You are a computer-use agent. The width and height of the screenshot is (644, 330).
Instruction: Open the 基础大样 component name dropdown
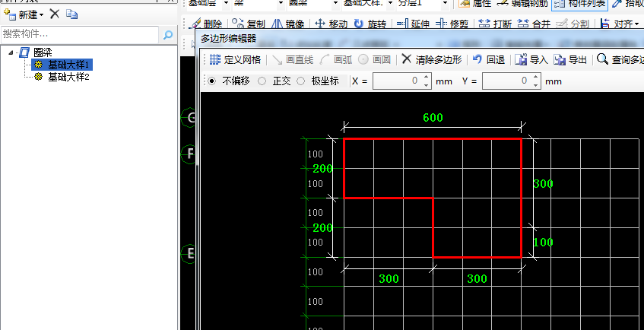pos(390,3)
